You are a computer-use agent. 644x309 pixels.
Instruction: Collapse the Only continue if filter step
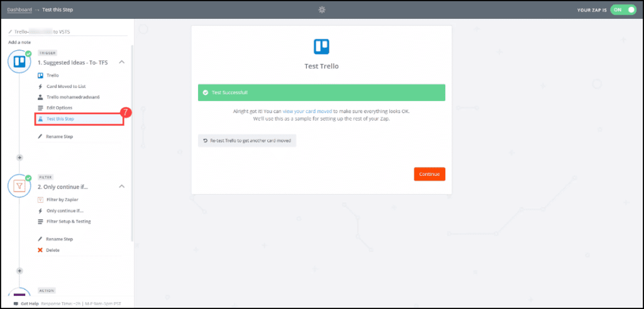(122, 187)
